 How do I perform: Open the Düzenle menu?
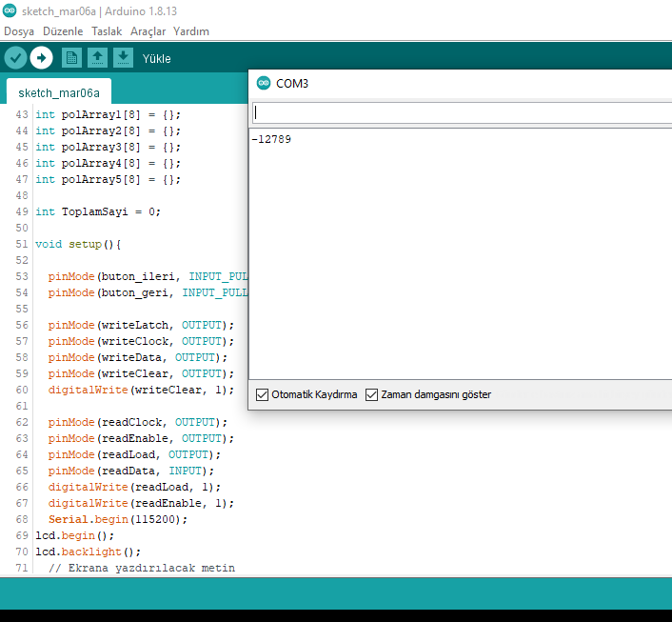[x=63, y=31]
